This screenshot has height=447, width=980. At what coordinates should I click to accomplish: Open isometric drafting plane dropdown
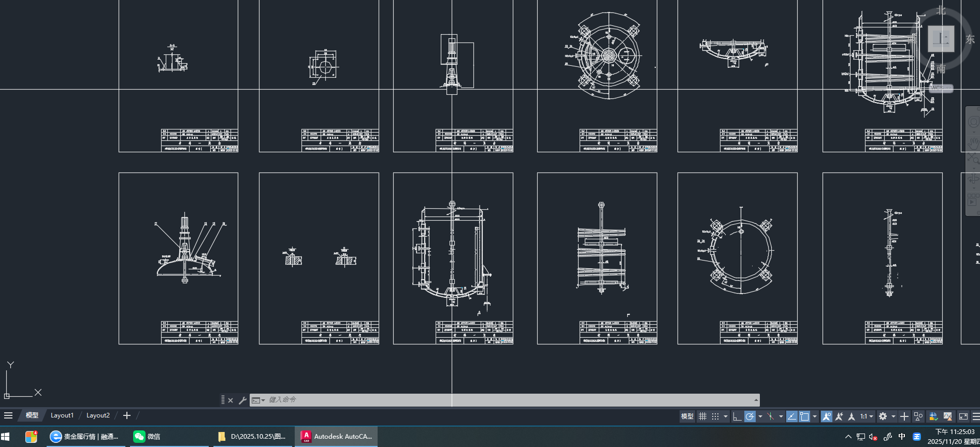pos(781,416)
